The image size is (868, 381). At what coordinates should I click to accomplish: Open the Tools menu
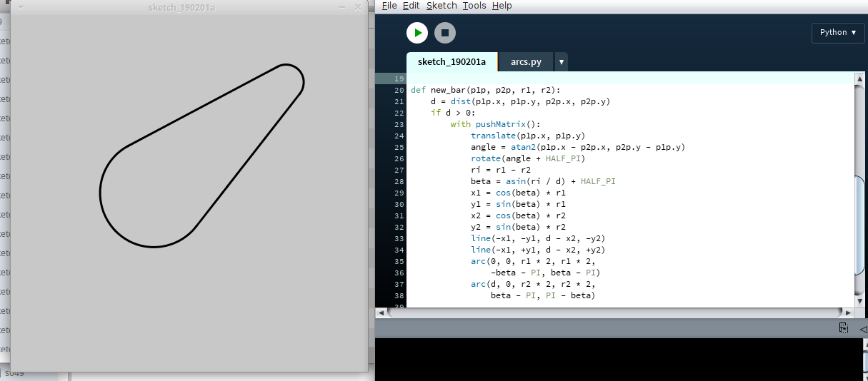(x=474, y=6)
